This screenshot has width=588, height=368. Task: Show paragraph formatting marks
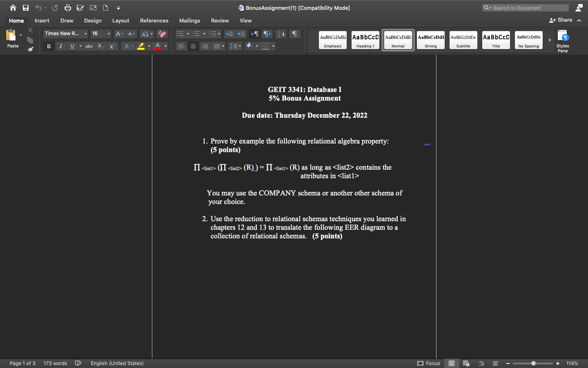pos(294,34)
